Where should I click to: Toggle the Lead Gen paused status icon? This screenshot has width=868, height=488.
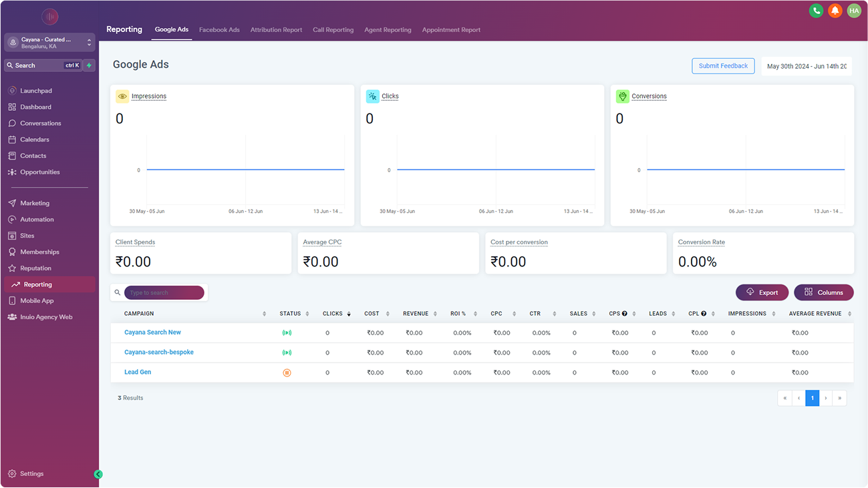[287, 373]
